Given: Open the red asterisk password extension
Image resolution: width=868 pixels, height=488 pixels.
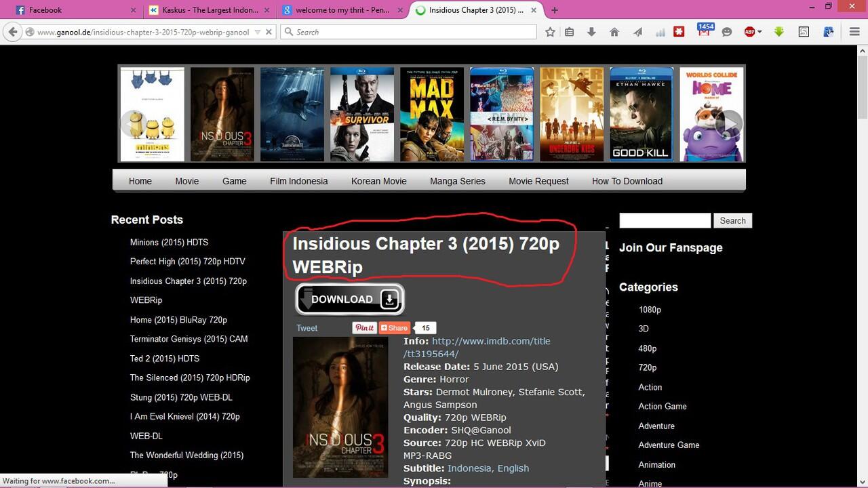Looking at the screenshot, I should [679, 32].
